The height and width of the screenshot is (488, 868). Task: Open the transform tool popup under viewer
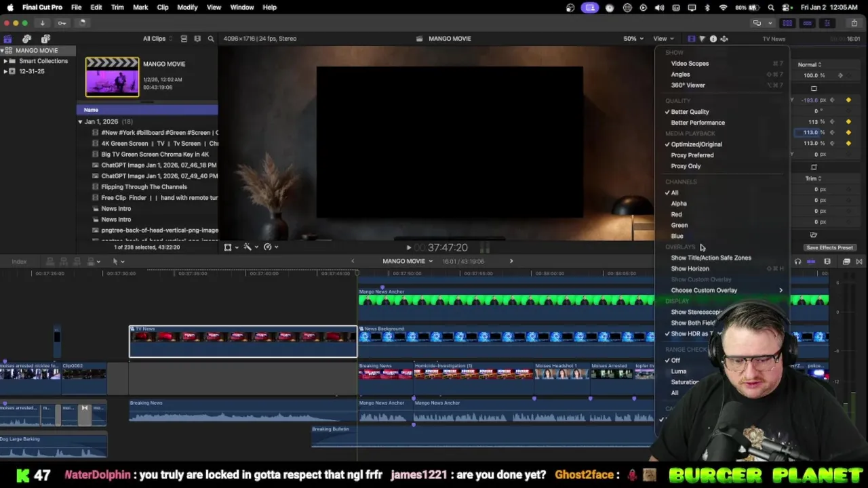pyautogui.click(x=231, y=247)
